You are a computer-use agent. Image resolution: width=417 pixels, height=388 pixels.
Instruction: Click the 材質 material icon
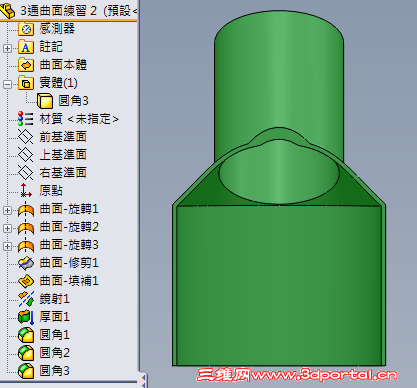click(26, 119)
